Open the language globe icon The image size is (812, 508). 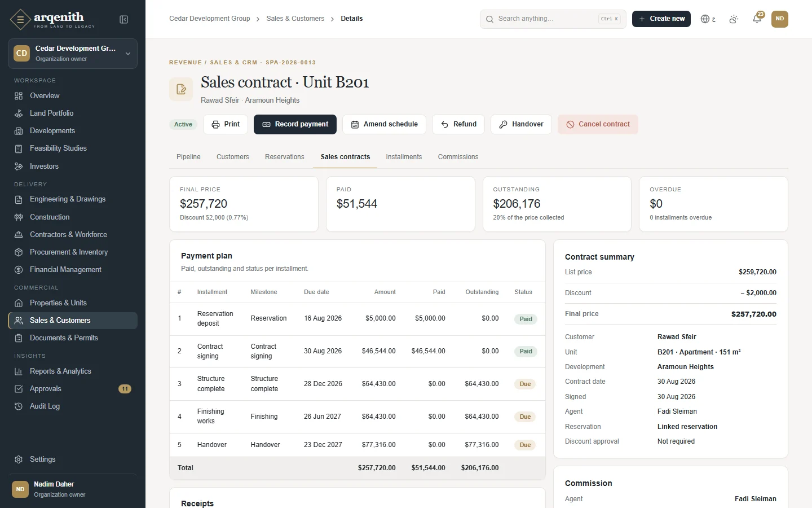pyautogui.click(x=708, y=19)
